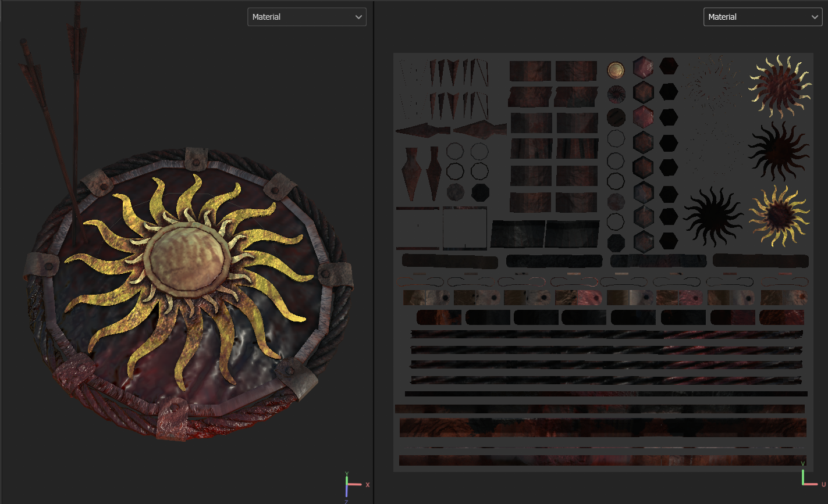
Task: Click the green Y axis on the viewport gizmo
Action: 347,480
